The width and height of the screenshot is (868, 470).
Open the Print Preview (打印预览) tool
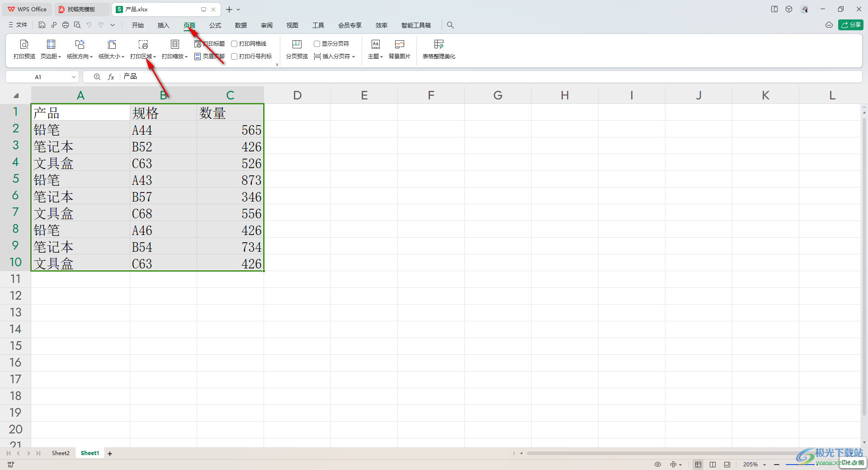coord(24,49)
